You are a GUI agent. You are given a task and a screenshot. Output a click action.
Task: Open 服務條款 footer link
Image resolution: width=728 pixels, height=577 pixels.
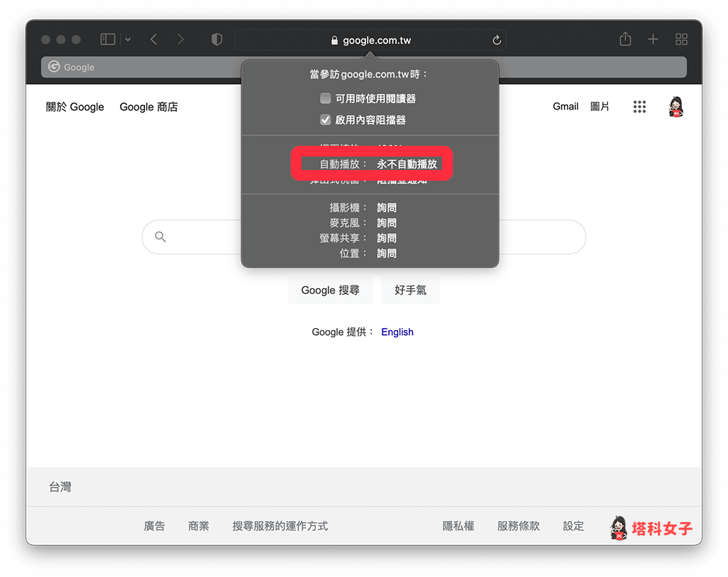coord(518,526)
